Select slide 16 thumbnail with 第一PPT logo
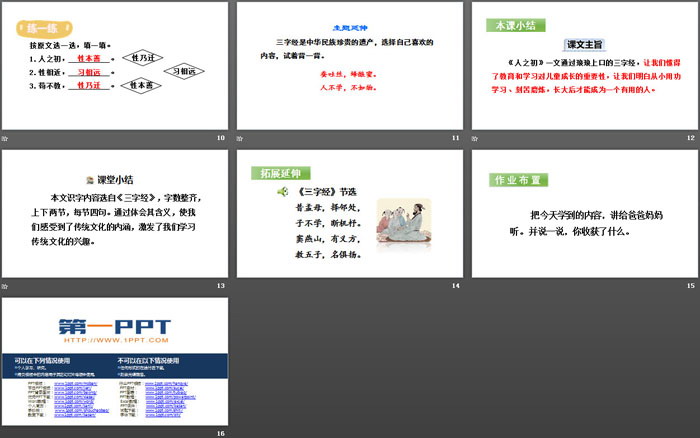 coord(115,361)
